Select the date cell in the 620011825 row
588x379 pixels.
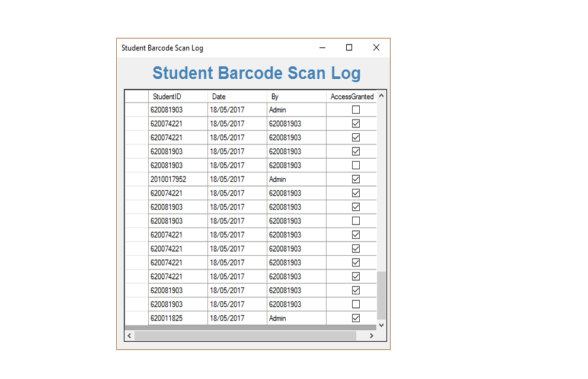tap(237, 319)
